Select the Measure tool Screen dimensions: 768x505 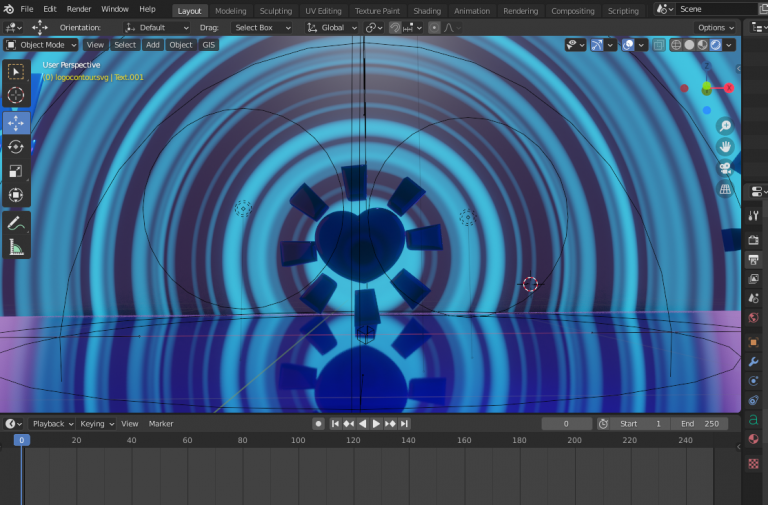[16, 247]
